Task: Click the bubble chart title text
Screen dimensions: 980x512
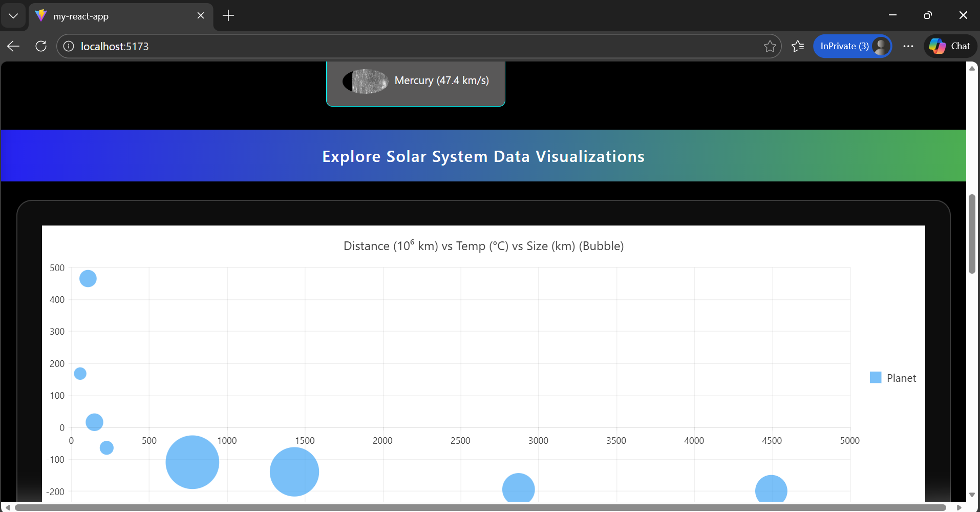Action: pyautogui.click(x=483, y=246)
